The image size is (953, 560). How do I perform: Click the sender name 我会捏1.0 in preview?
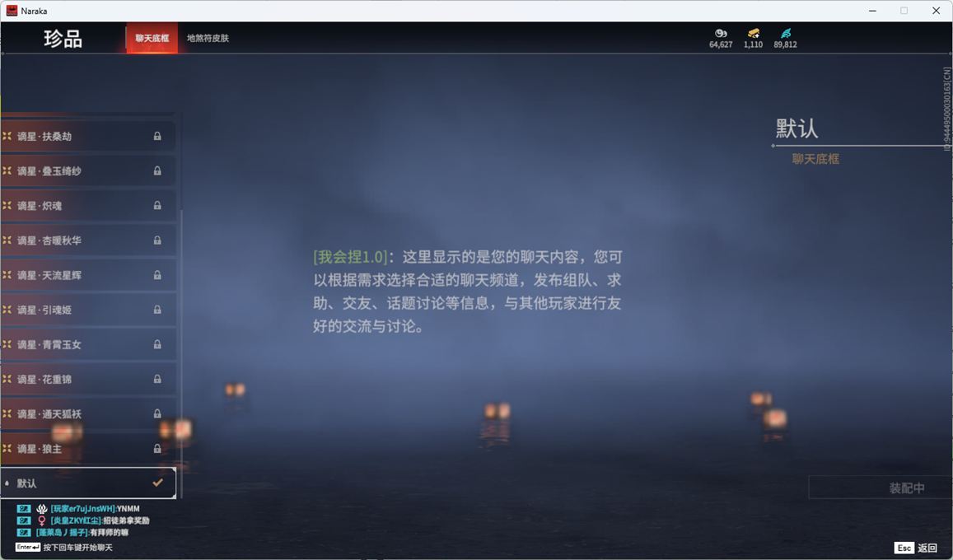[350, 257]
